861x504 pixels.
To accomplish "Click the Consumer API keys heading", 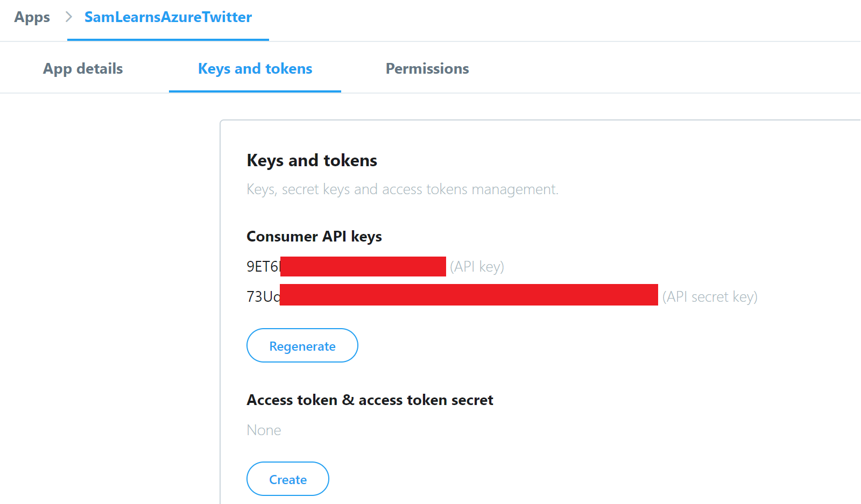I will coord(314,237).
